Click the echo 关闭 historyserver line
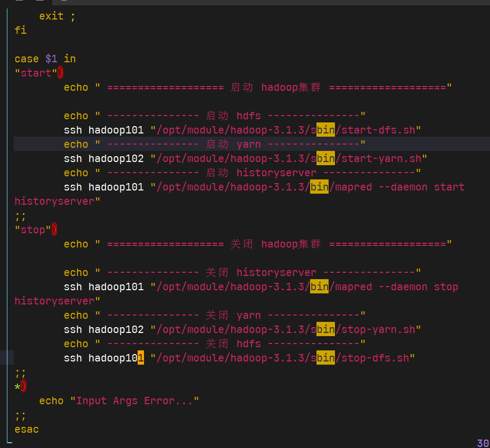This screenshot has width=490, height=448. (x=243, y=272)
